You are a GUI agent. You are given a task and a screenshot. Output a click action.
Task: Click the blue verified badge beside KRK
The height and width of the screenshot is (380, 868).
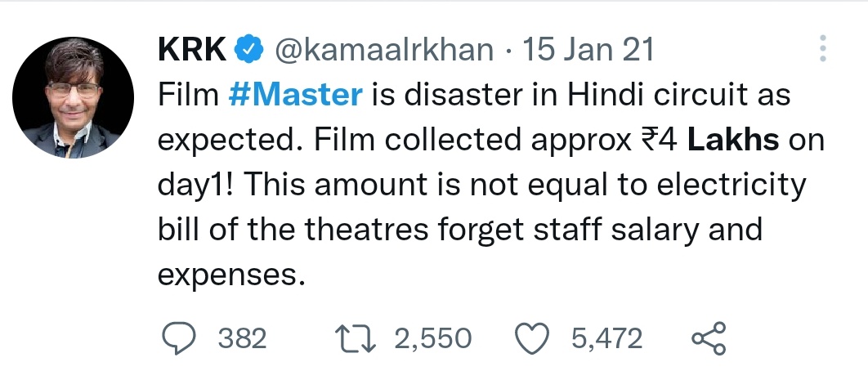pos(248,50)
